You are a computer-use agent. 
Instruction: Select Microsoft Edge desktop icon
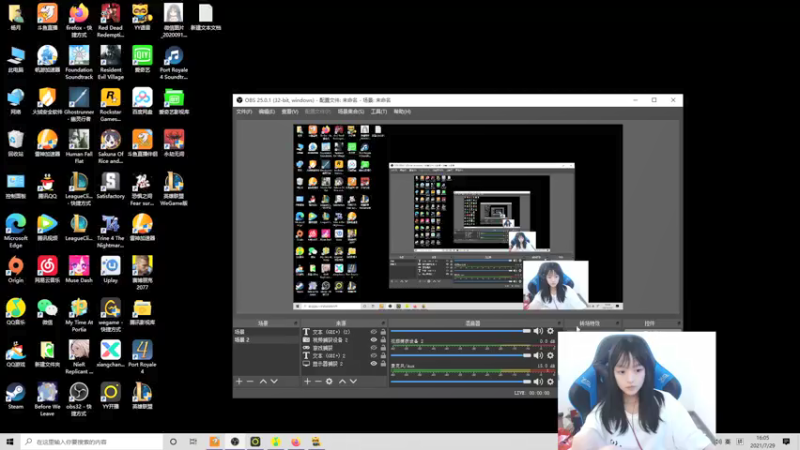click(15, 231)
